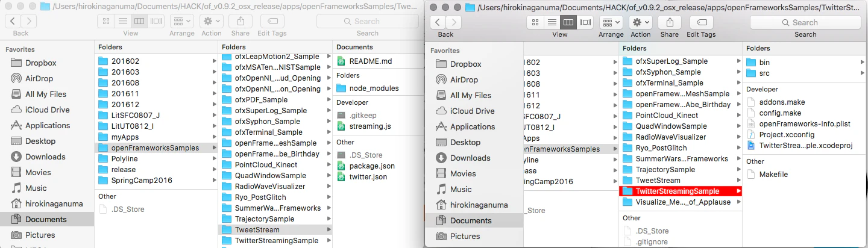868x248 pixels.
Task: Select cover flow view in the front window
Action: 585,22
